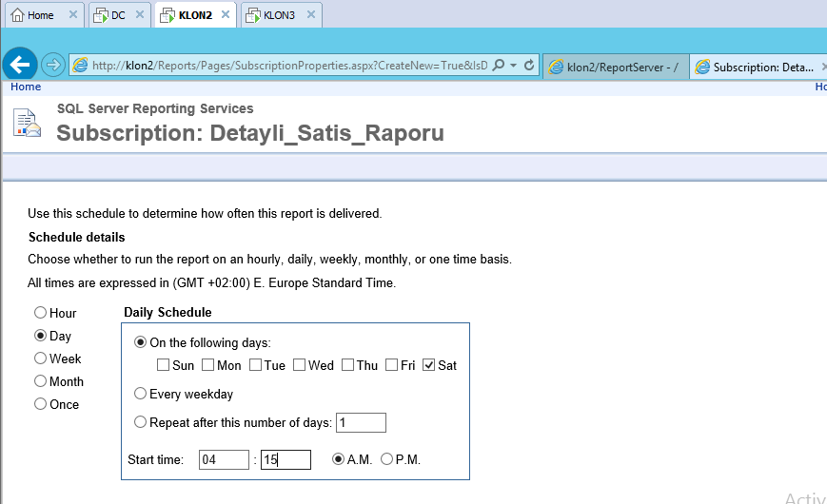Select the Every weekday option

click(x=141, y=394)
